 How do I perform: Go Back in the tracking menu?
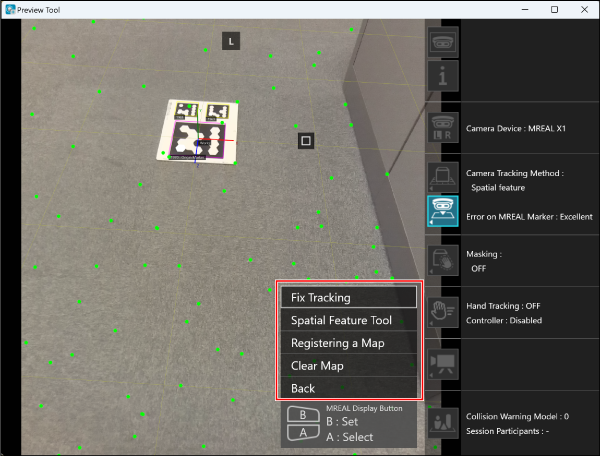pos(349,388)
